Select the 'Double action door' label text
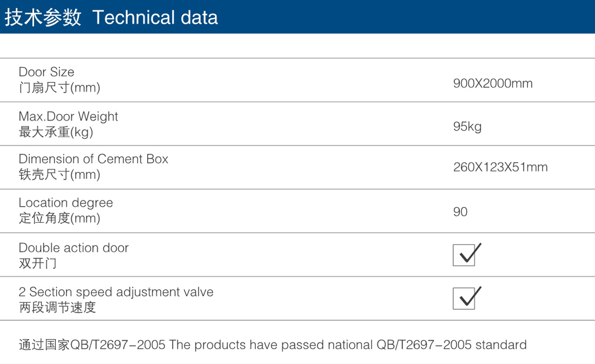Screen dimensions: 595x364 pyautogui.click(x=74, y=248)
